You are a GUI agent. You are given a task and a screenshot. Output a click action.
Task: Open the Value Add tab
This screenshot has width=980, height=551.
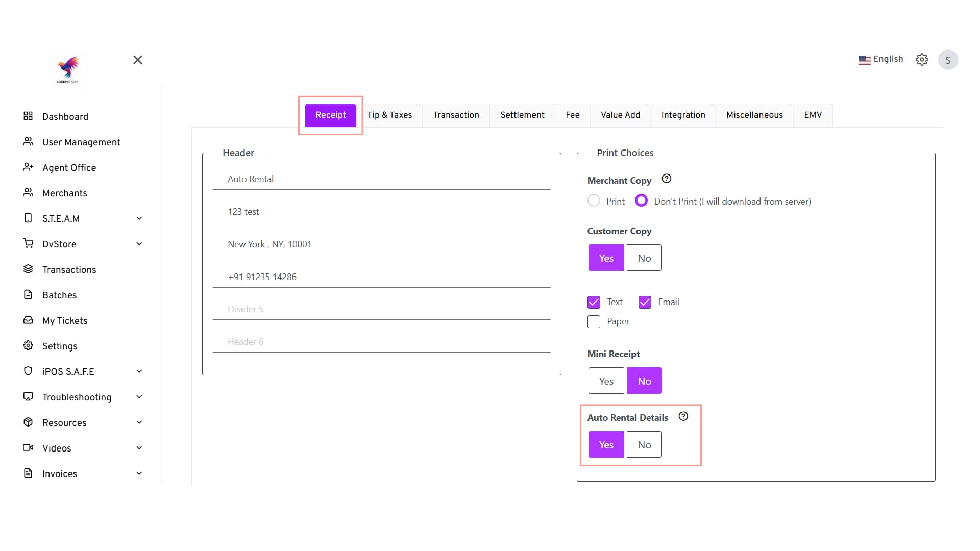620,115
